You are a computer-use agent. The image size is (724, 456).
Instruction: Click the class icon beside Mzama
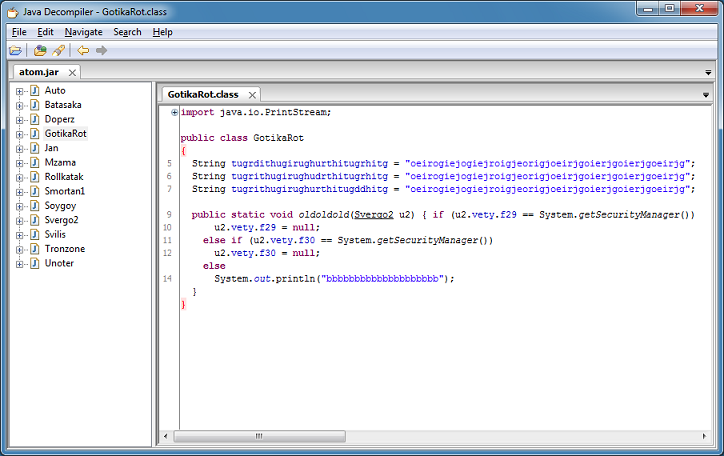tap(35, 162)
